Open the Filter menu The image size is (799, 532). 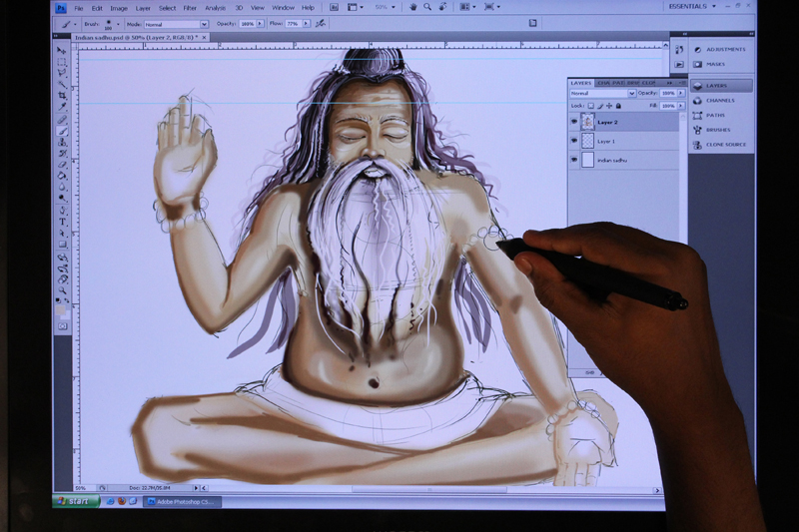point(190,8)
